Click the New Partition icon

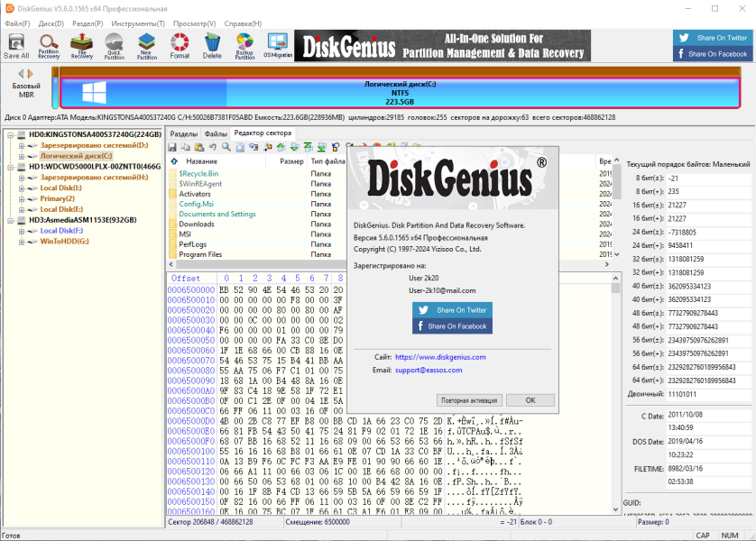pos(146,47)
